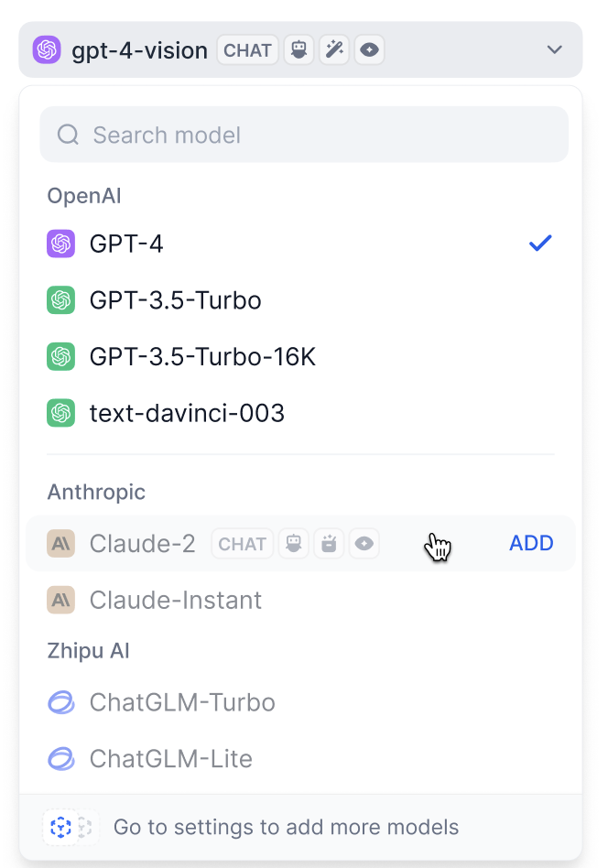Choose the text-davinci-003 model
Viewport: 608px width, 868px height.
187,413
